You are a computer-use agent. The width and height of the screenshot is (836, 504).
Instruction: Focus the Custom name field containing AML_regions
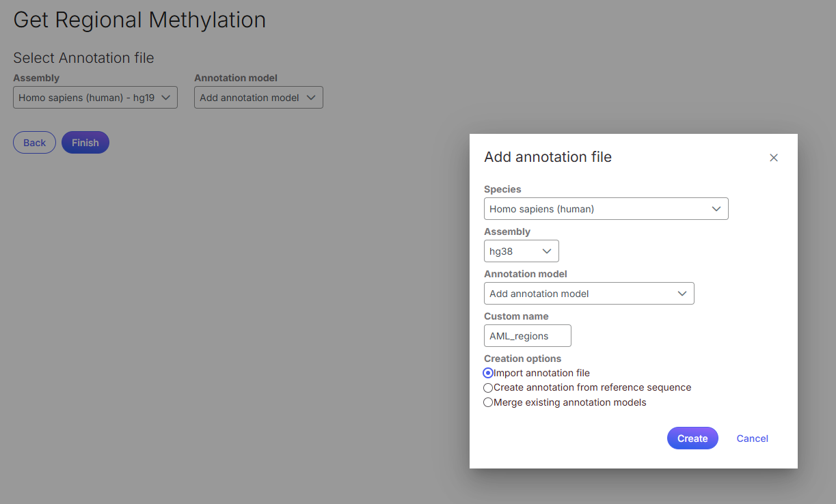(527, 336)
